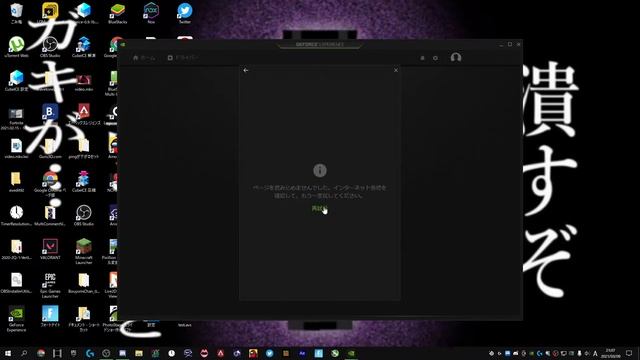
Task: Launch the Fortnite desktop shortcut
Action: click(50, 317)
